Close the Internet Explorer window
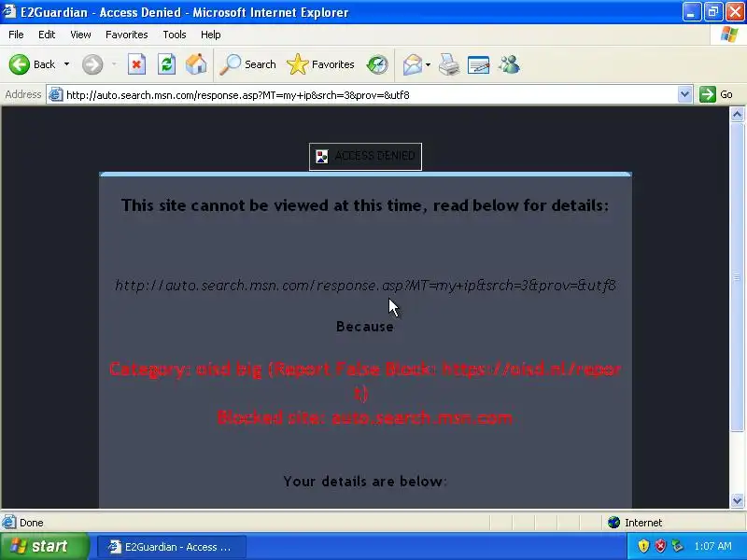The width and height of the screenshot is (747, 560). coord(735,12)
